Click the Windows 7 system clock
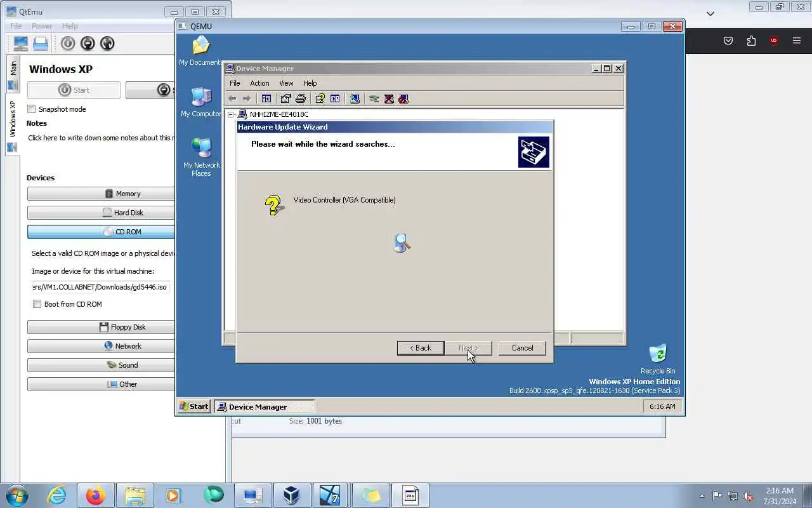Viewport: 812px width, 508px height. (x=780, y=496)
